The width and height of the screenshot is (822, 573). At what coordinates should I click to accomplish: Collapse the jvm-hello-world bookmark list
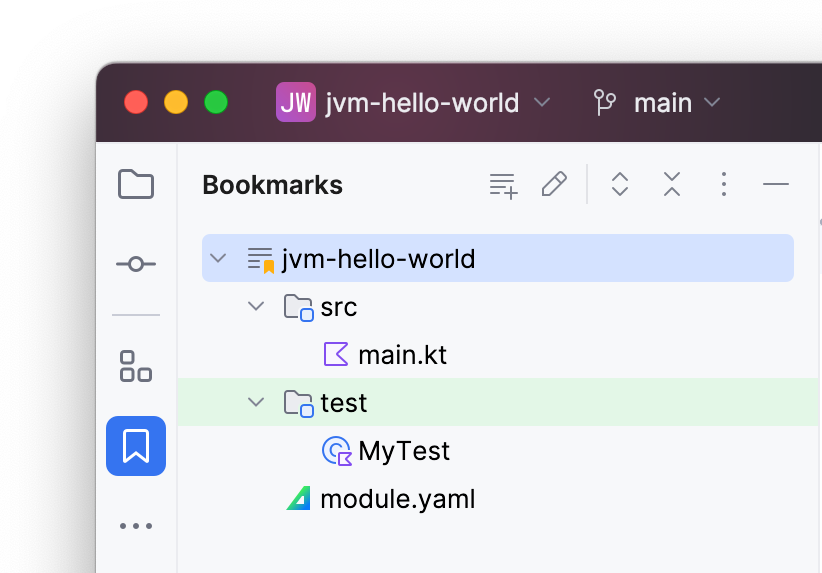[218, 260]
